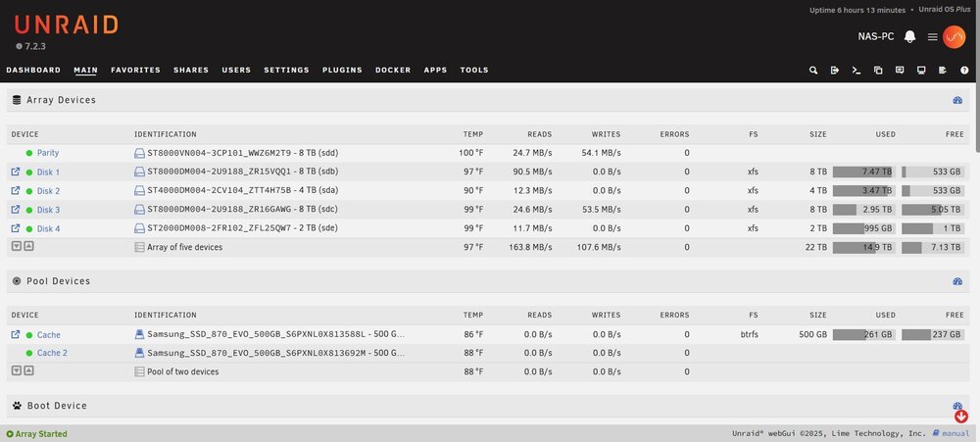Open the Docker tab

(x=393, y=70)
